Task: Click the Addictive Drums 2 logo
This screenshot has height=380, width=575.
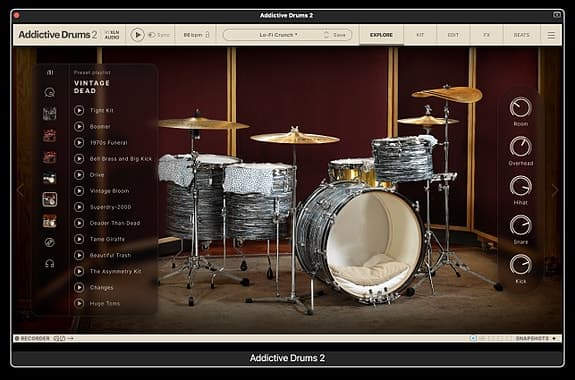Action: (x=58, y=34)
